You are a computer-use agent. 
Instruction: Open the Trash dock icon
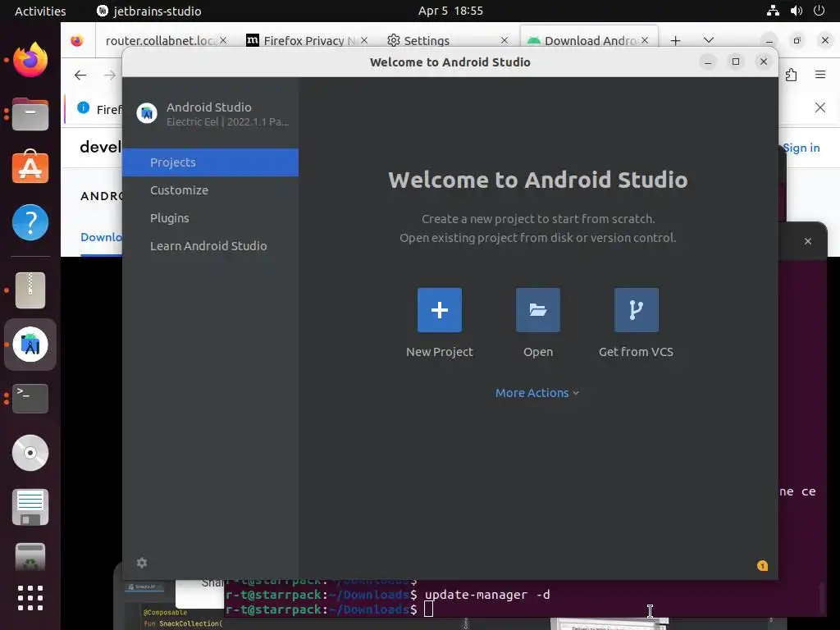[x=30, y=557]
